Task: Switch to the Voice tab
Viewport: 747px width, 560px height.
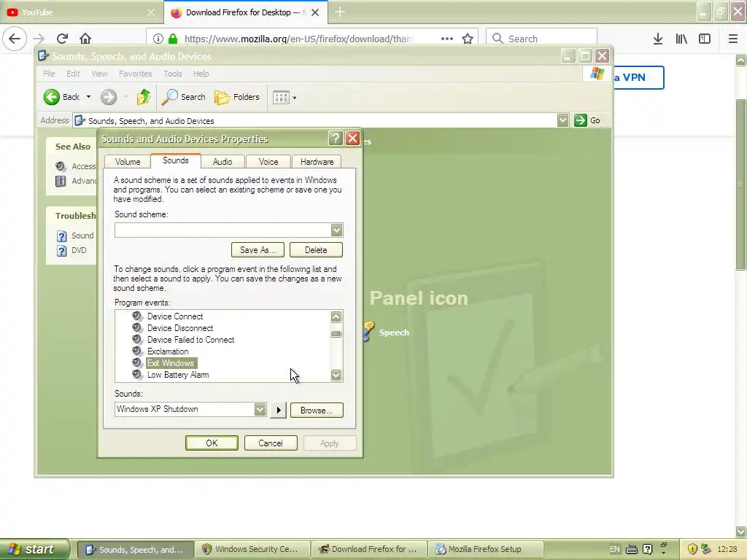Action: coord(268,162)
